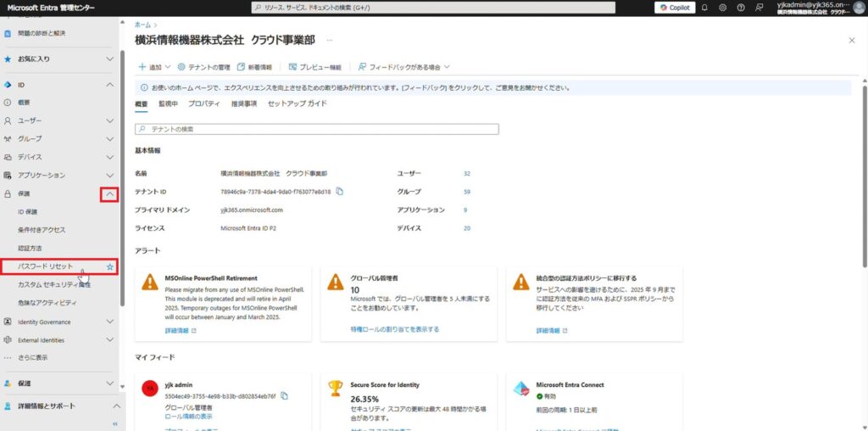
Task: Expand the デバイス sidebar chevron
Action: (109, 157)
